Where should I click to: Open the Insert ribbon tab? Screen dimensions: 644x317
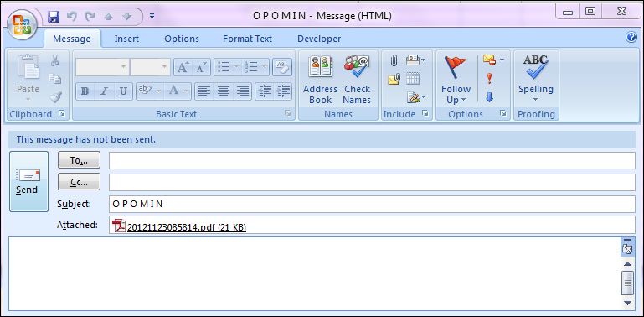pos(126,39)
